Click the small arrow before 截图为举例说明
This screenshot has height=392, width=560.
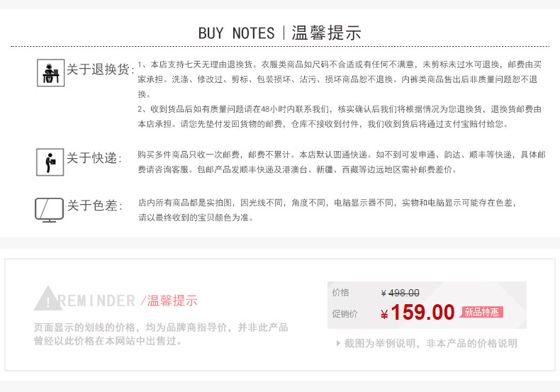338,343
